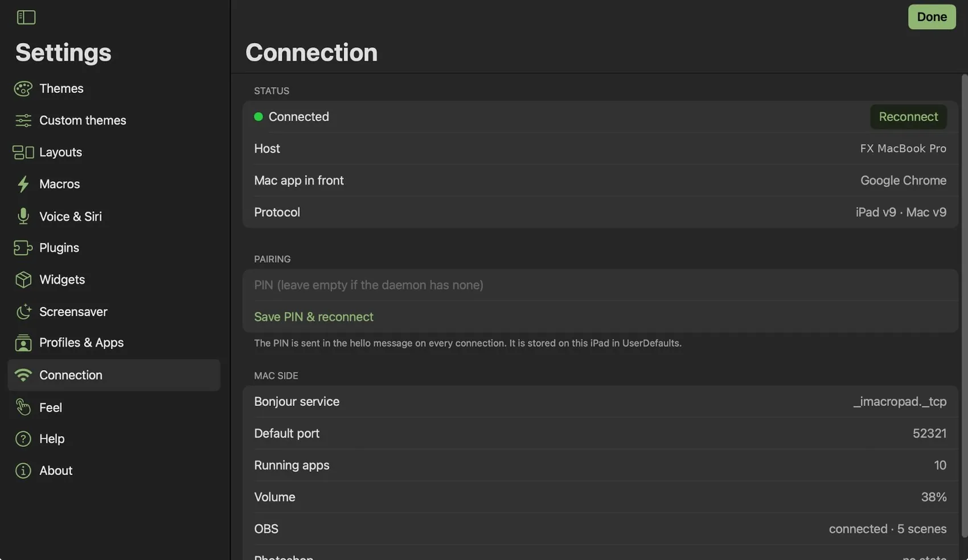Screen dimensions: 968x560
Task: Click Running apps value '10'
Action: tap(940, 466)
